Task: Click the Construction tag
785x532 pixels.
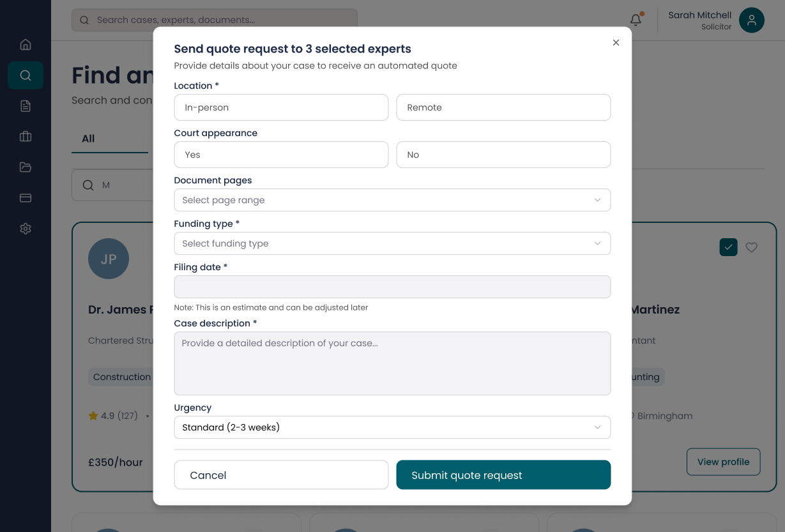Action: coord(121,377)
